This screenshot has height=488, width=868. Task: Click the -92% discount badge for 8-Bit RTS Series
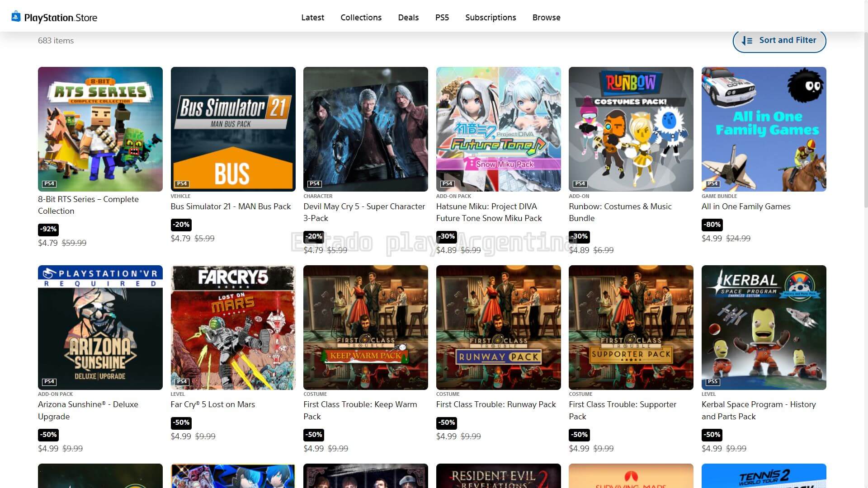[48, 229]
